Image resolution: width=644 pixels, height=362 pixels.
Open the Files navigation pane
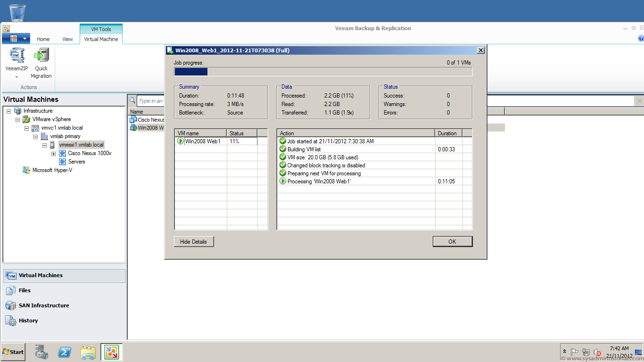[x=64, y=290]
